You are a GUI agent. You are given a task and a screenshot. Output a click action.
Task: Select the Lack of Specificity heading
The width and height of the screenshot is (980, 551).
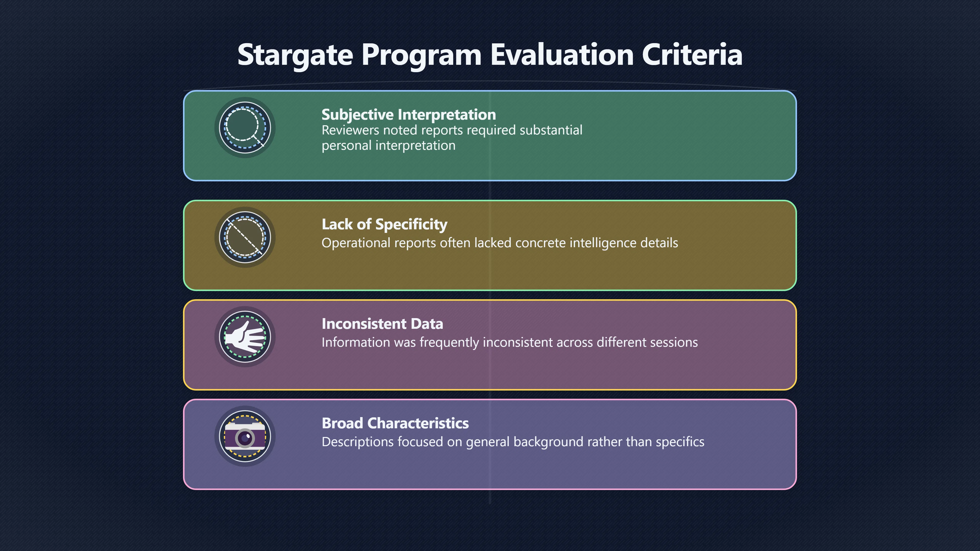tap(384, 224)
